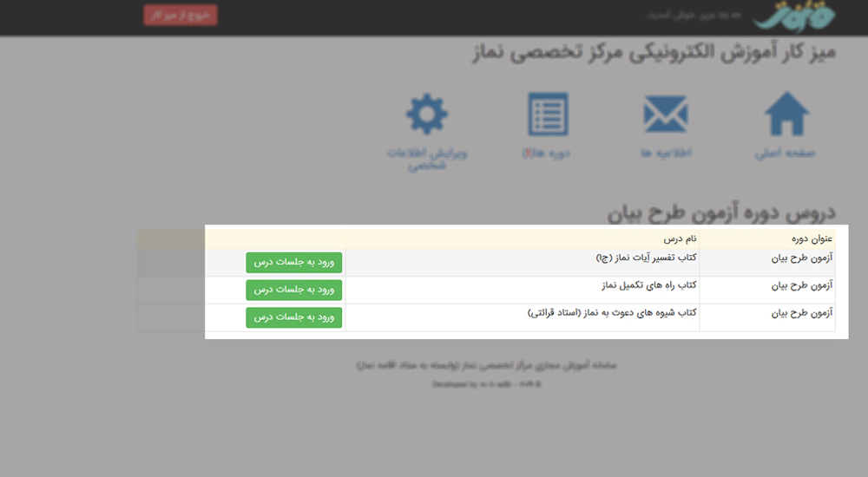Viewport: 868px width, 477px height.
Task: Click the gear icon to edit profile
Action: coord(427,114)
